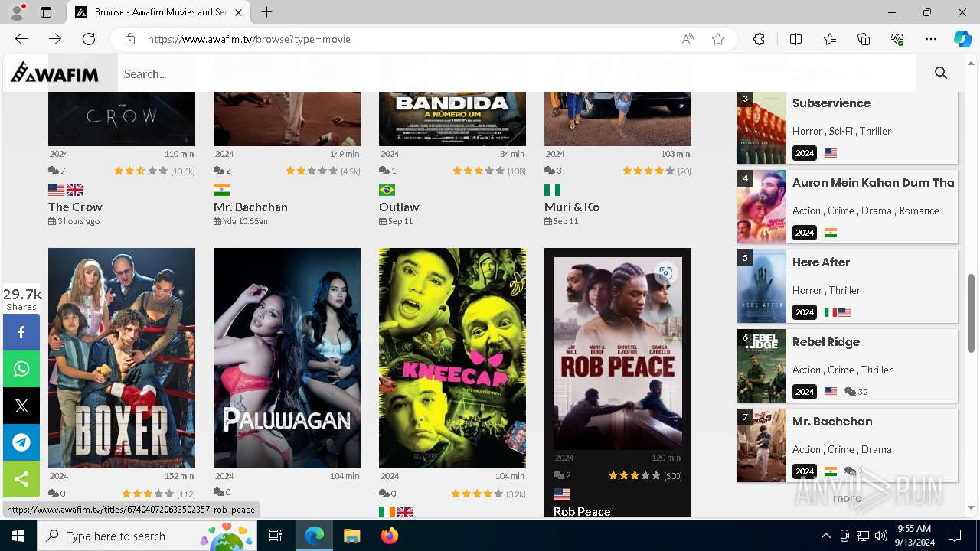Click star rating under The Crow
980x551 pixels.
pyautogui.click(x=141, y=171)
